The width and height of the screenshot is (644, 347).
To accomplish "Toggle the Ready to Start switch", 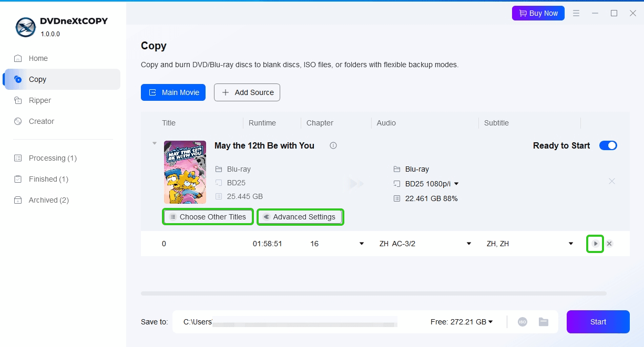I will coord(608,145).
